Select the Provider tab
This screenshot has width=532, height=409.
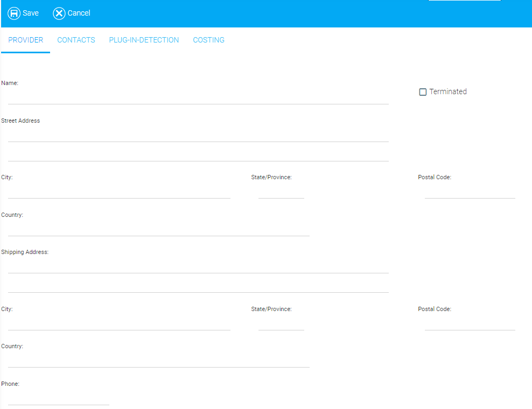pyautogui.click(x=26, y=40)
